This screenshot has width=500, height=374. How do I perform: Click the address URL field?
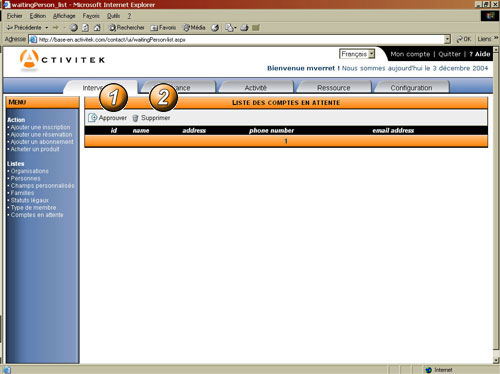[x=240, y=39]
